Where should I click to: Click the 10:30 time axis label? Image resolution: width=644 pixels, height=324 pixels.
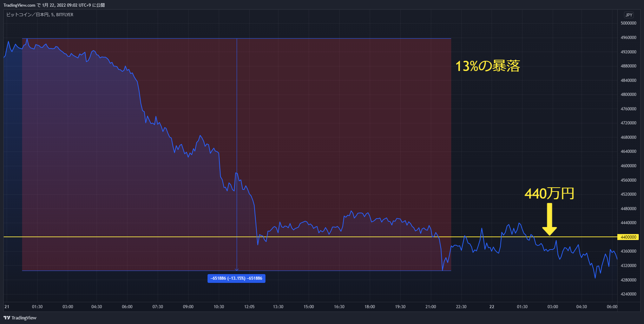coord(219,307)
